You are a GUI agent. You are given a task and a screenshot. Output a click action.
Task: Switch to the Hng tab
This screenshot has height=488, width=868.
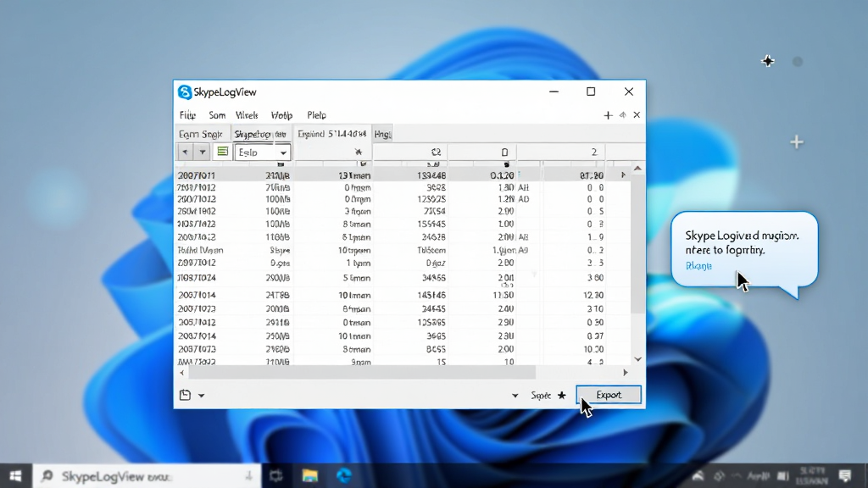coord(382,134)
